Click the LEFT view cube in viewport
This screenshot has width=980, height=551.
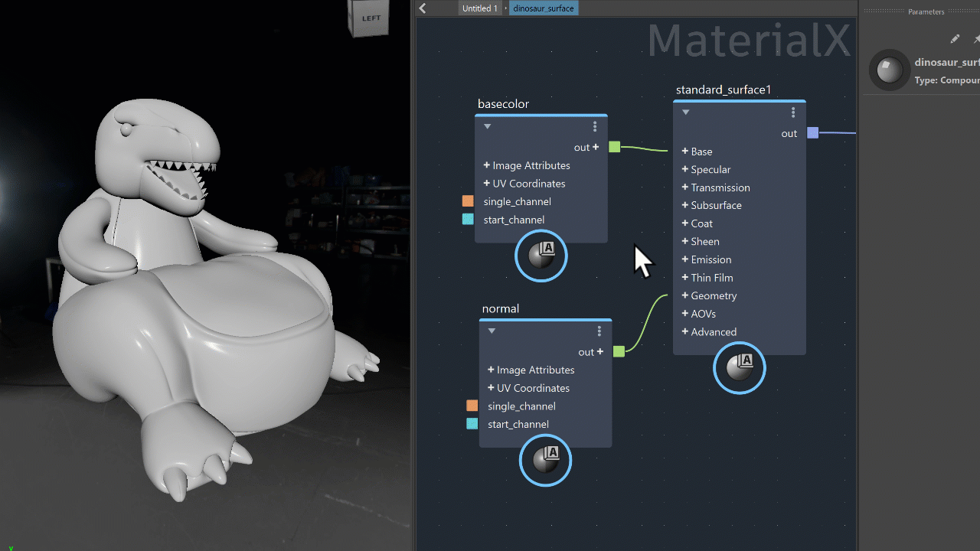point(369,17)
